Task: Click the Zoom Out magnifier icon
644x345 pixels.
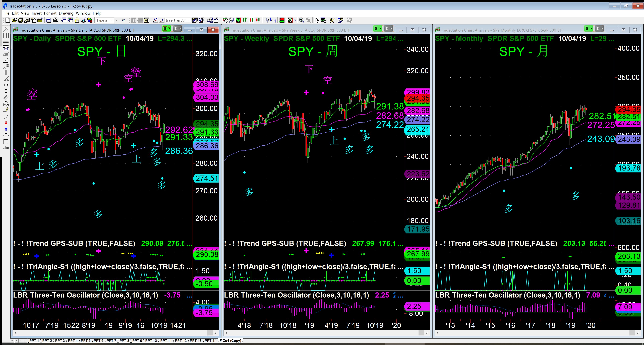Action: pos(308,20)
